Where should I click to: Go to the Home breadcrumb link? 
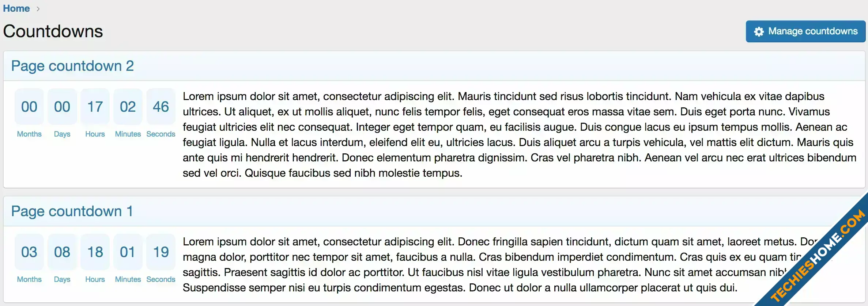(16, 8)
